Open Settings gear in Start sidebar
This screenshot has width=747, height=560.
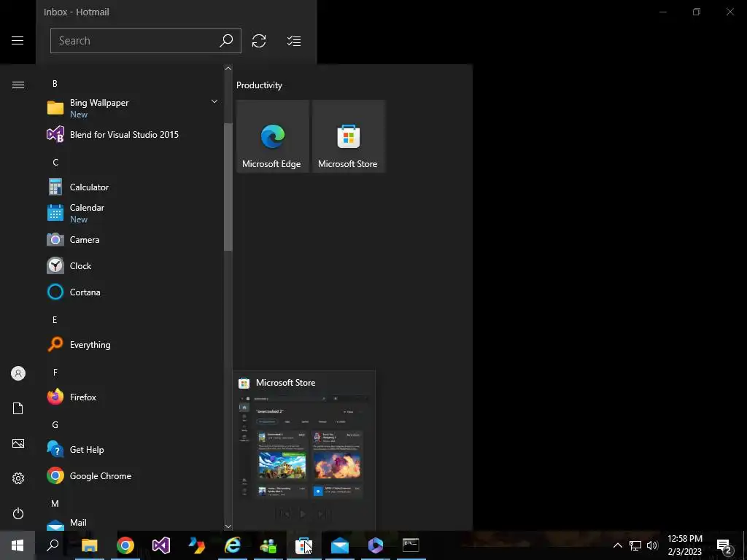(x=18, y=478)
